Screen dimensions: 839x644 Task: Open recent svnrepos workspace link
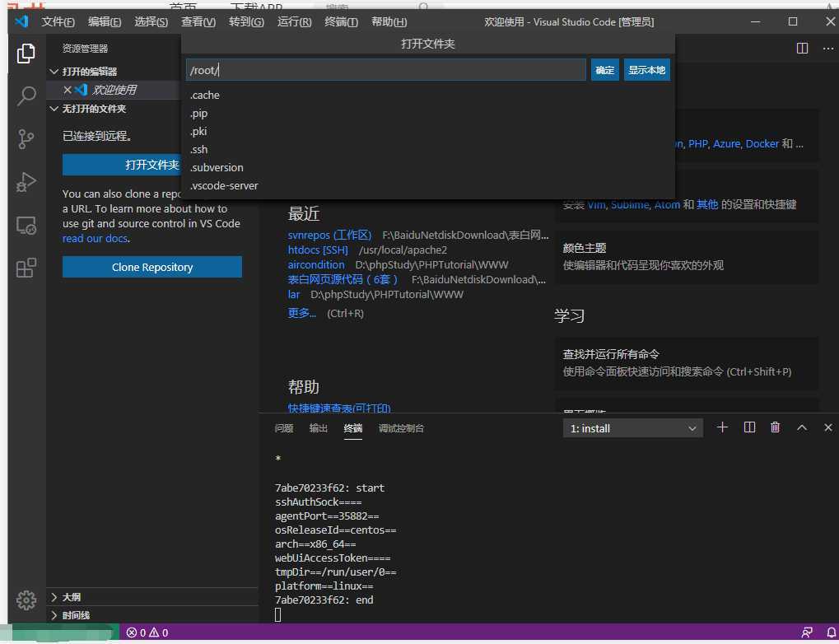point(329,235)
